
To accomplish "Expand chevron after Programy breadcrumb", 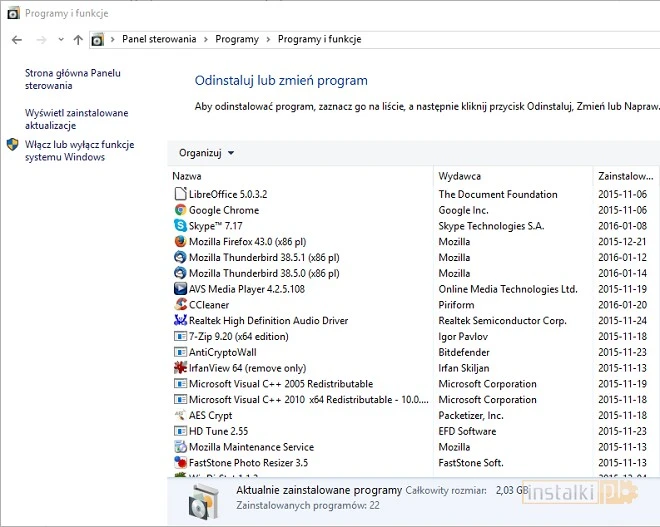I will point(268,40).
